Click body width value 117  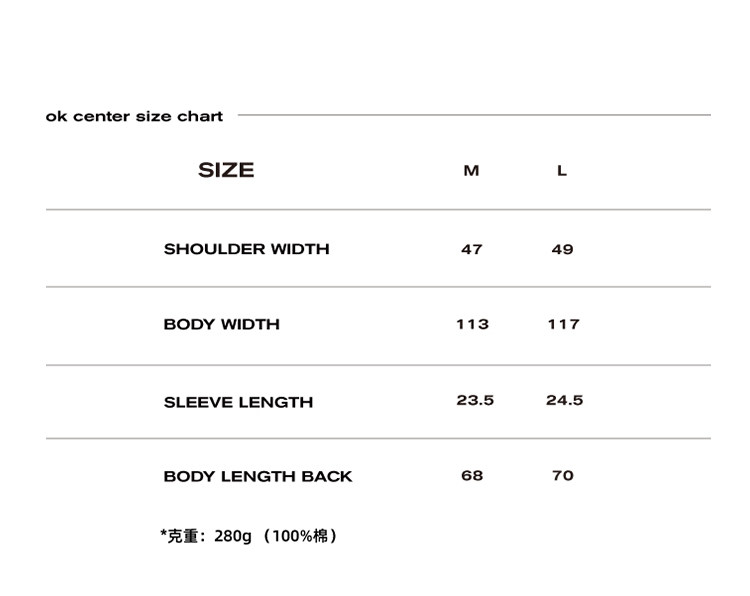click(x=563, y=324)
